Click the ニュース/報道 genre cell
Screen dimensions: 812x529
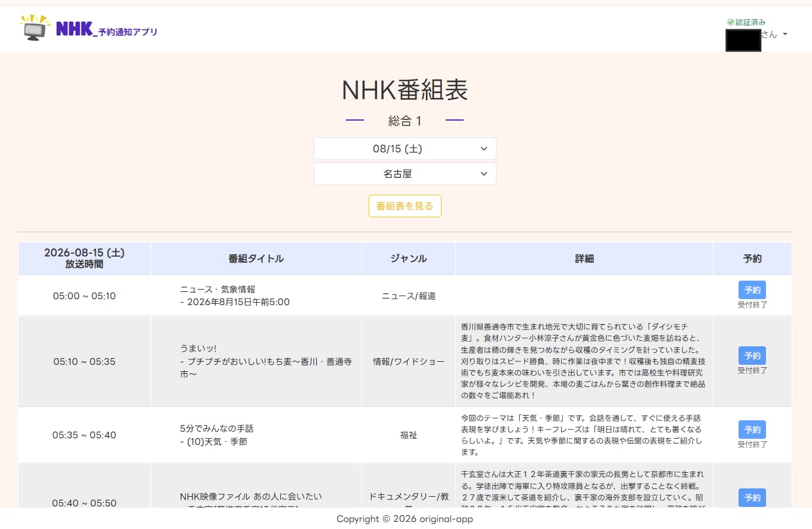[409, 296]
